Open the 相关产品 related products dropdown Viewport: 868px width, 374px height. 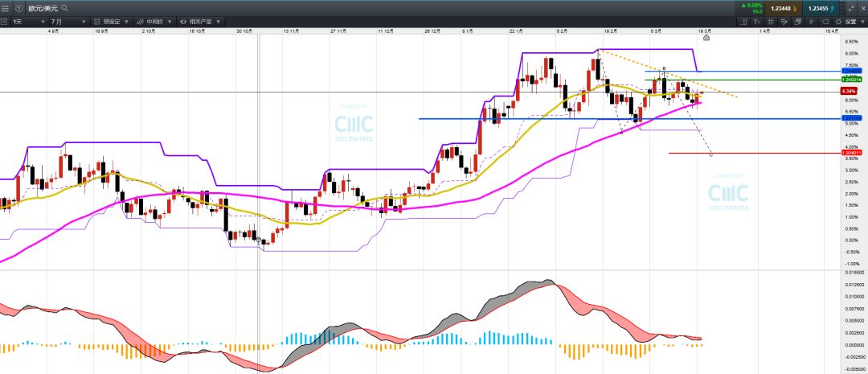pyautogui.click(x=200, y=22)
